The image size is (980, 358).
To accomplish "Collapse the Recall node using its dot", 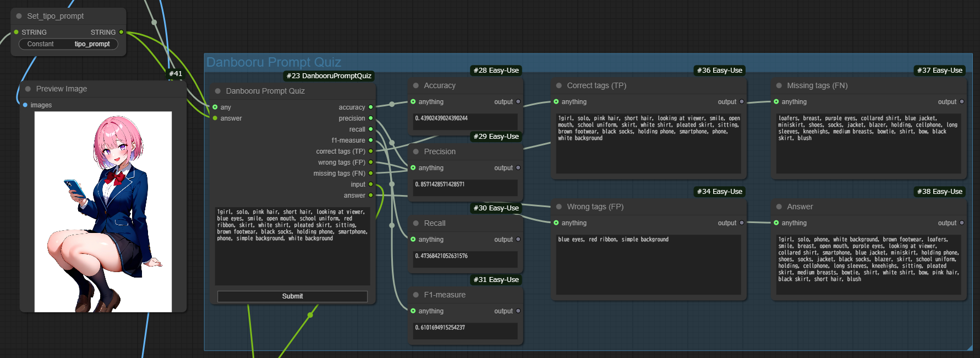I will click(416, 223).
